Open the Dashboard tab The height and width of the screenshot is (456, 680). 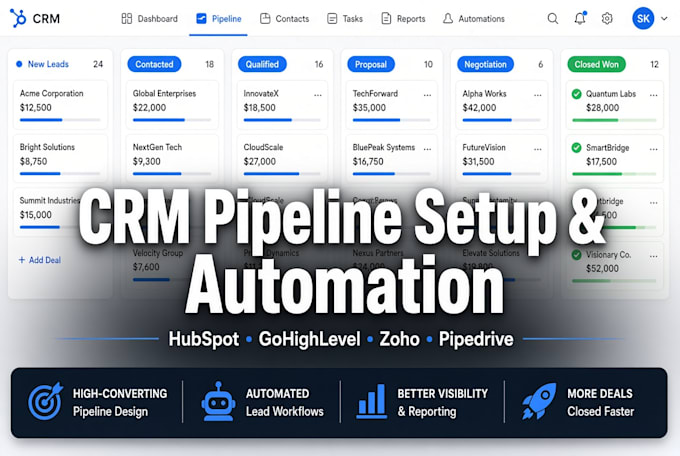click(150, 19)
